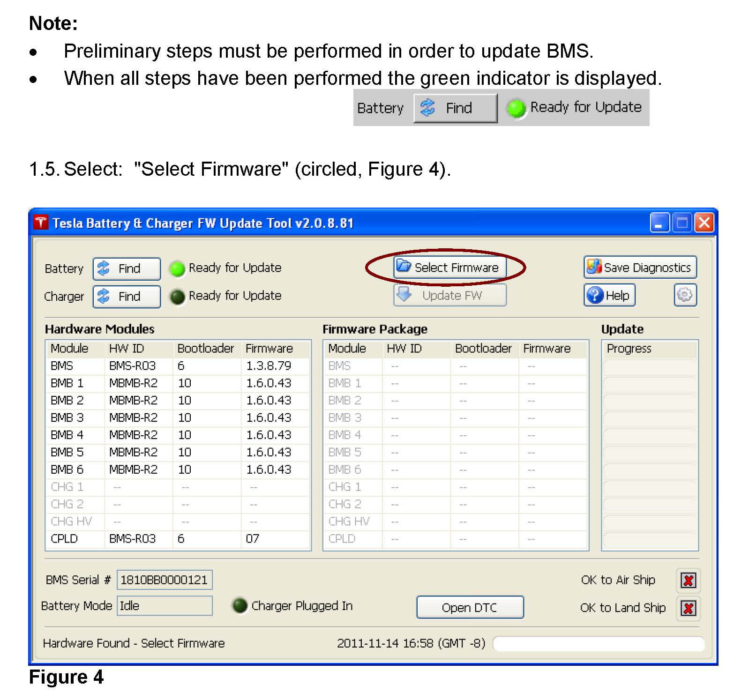Image resolution: width=741 pixels, height=700 pixels.
Task: Toggle the OK to Land Ship box
Action: pyautogui.click(x=688, y=608)
